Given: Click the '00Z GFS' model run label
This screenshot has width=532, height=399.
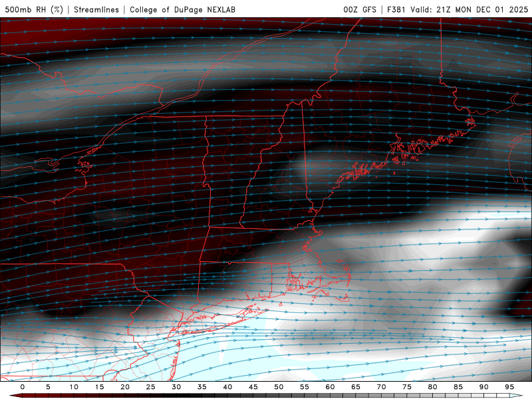Looking at the screenshot, I should point(360,9).
